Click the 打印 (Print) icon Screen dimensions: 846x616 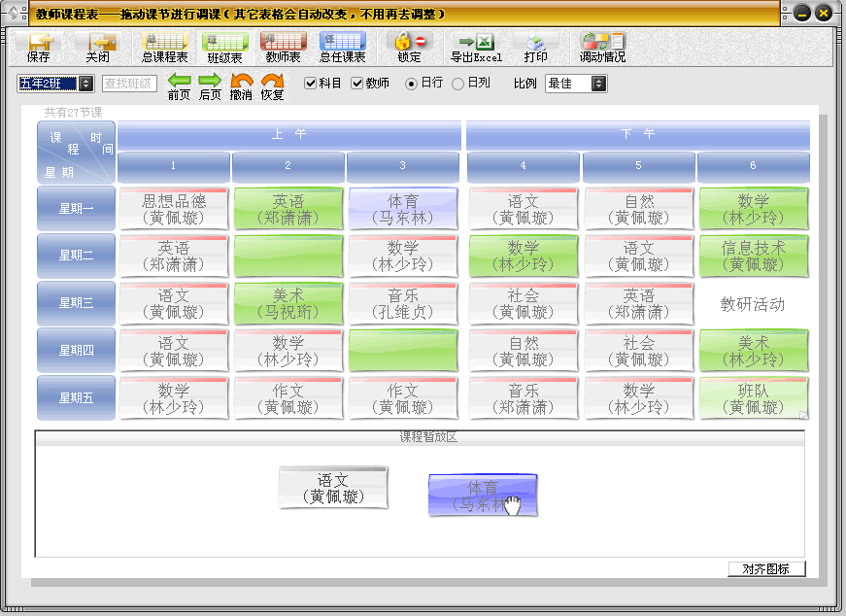pos(535,47)
